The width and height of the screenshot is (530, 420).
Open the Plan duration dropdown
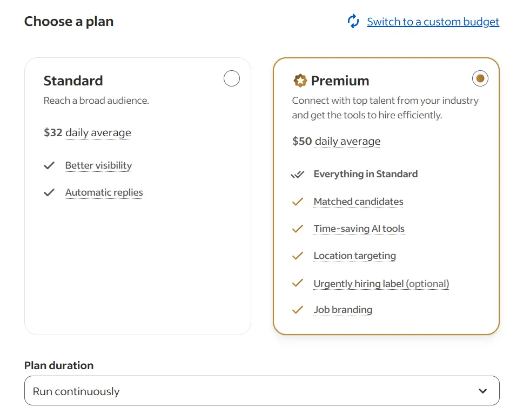(x=262, y=390)
